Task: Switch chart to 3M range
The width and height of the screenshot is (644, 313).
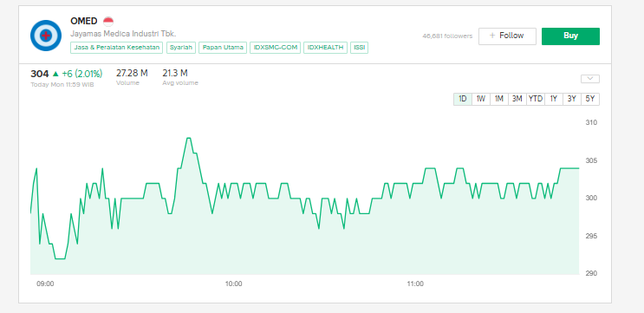Action: point(517,99)
